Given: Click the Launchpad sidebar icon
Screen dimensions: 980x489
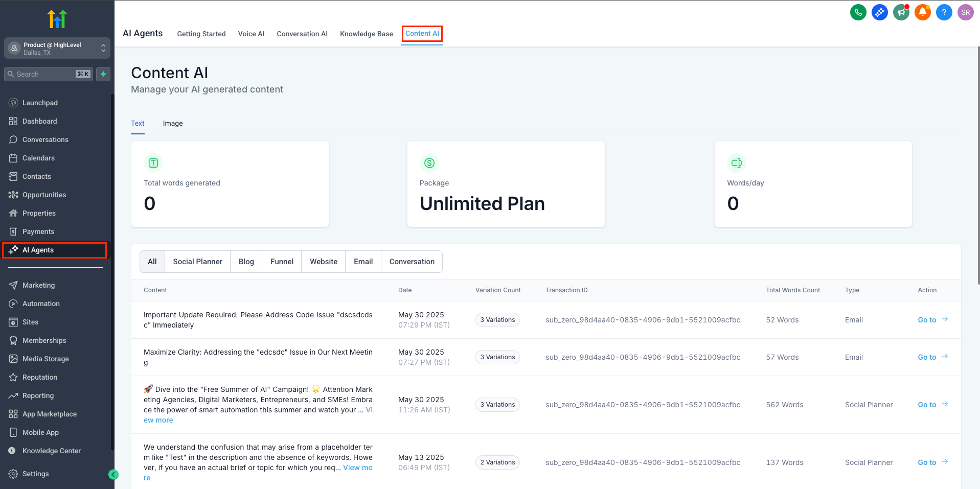Looking at the screenshot, I should [13, 103].
